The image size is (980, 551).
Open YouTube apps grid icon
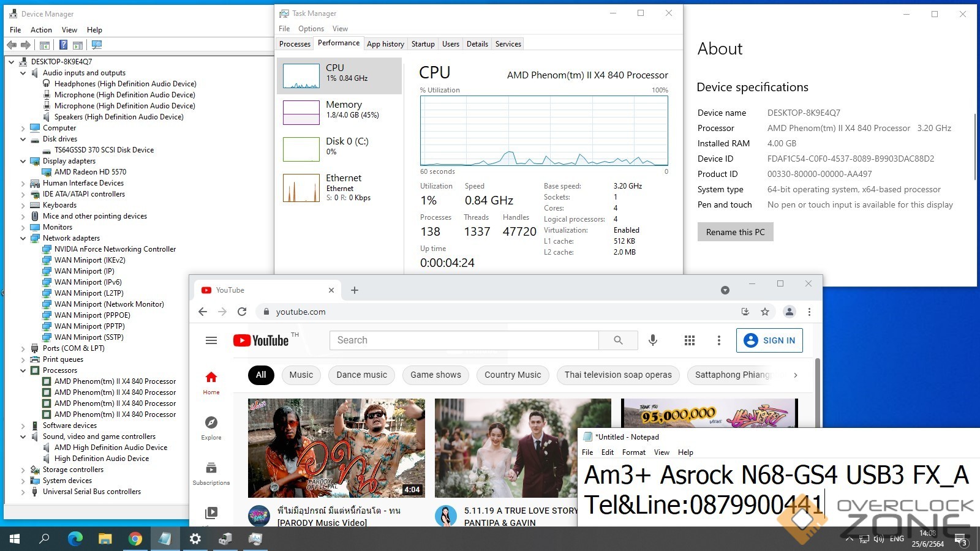[689, 340]
